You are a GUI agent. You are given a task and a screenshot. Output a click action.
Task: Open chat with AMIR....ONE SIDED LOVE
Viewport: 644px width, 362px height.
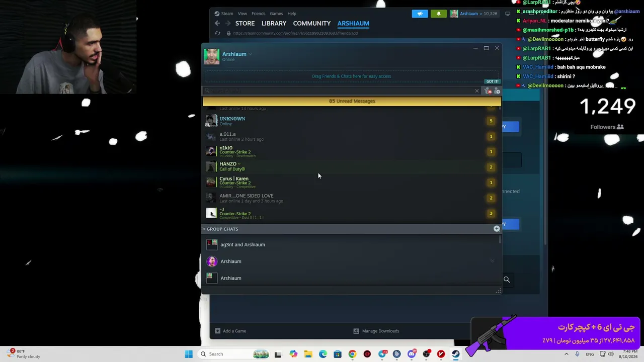click(x=351, y=198)
